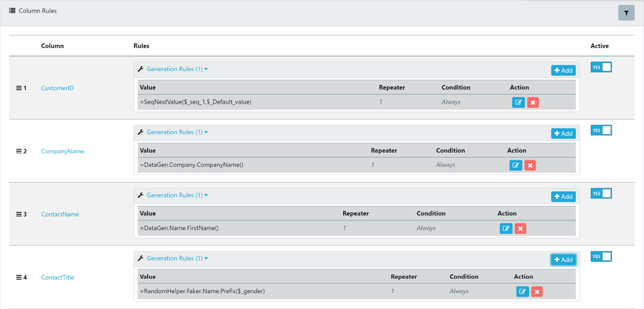The image size is (644, 309).
Task: Add a rule to the CustomerID column
Action: tap(563, 70)
